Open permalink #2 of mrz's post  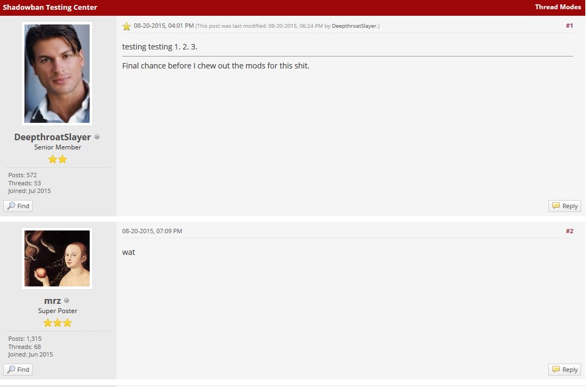pyautogui.click(x=569, y=231)
